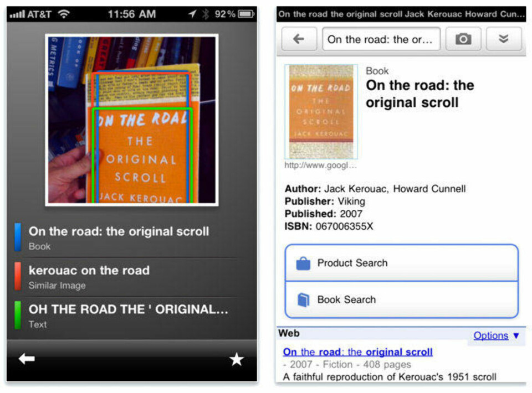Open the camera search button
Screen dimensions: 532x393
click(x=463, y=39)
